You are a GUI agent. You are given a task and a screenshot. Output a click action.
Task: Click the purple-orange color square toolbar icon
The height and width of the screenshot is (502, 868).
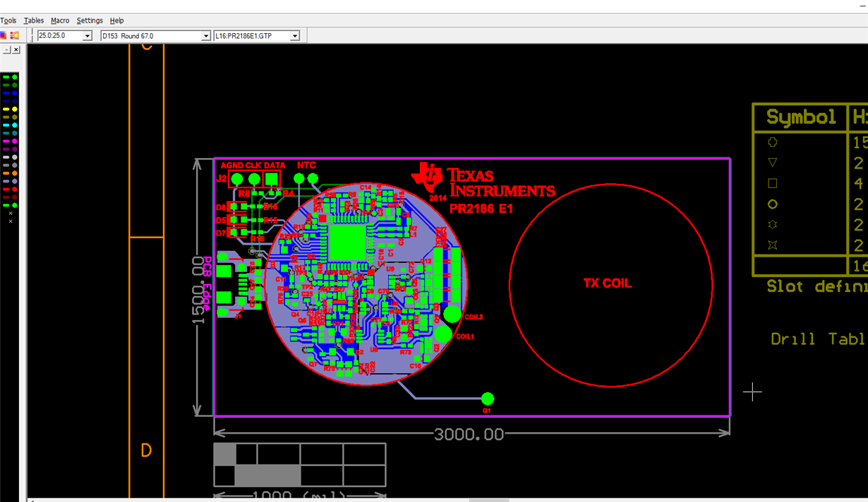(3, 35)
